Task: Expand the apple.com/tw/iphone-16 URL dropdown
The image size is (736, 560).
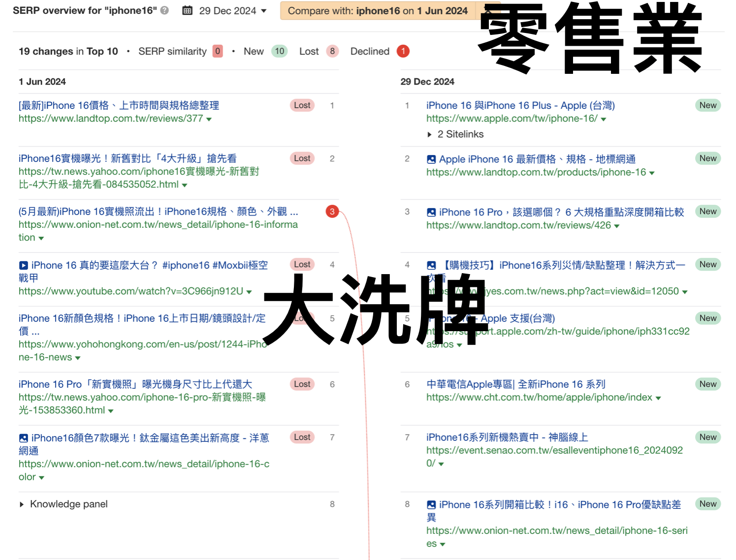Action: (x=604, y=119)
